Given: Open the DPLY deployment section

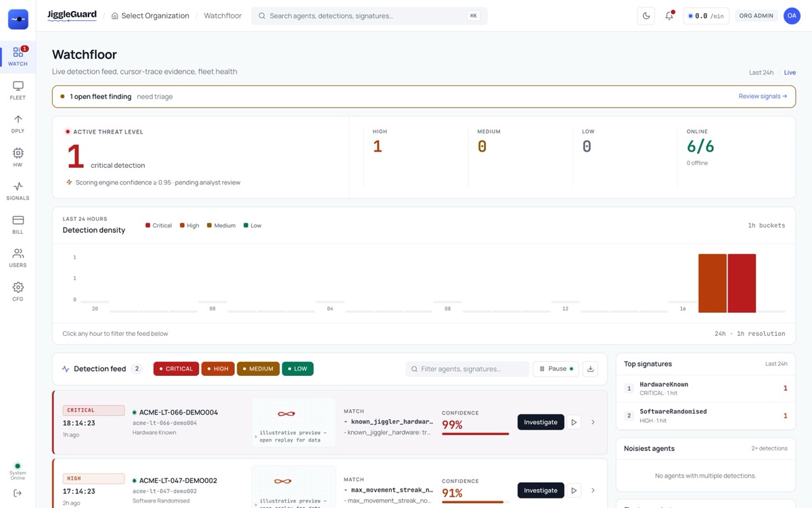Looking at the screenshot, I should [x=18, y=123].
